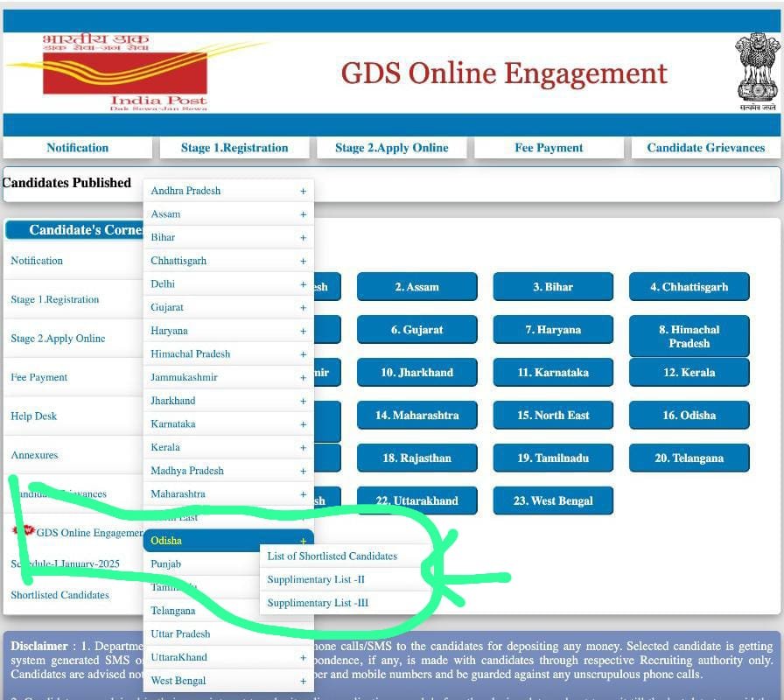This screenshot has height=700, width=784.
Task: Click the 14. Maharashtra state button
Action: 417,415
